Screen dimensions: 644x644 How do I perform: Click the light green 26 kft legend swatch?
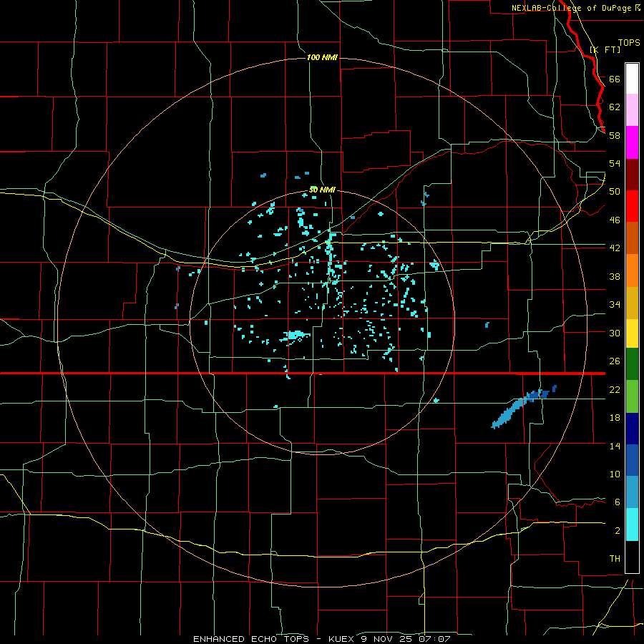(x=632, y=396)
